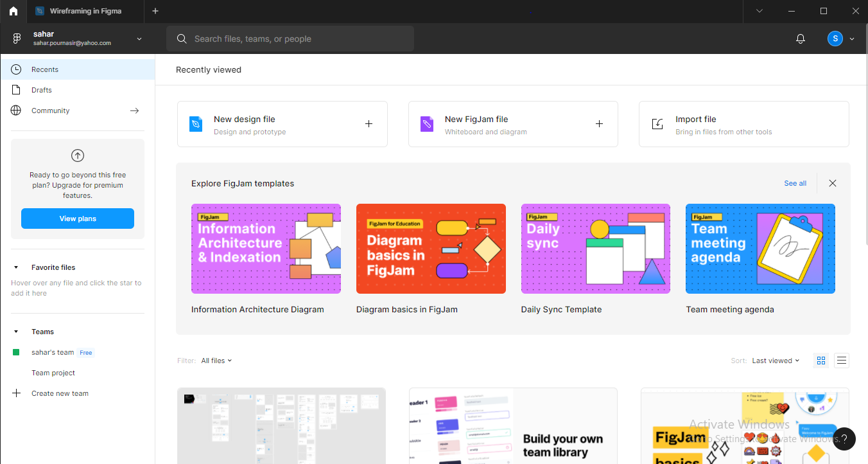Open the Figma home tab
The image size is (868, 464).
(x=13, y=11)
